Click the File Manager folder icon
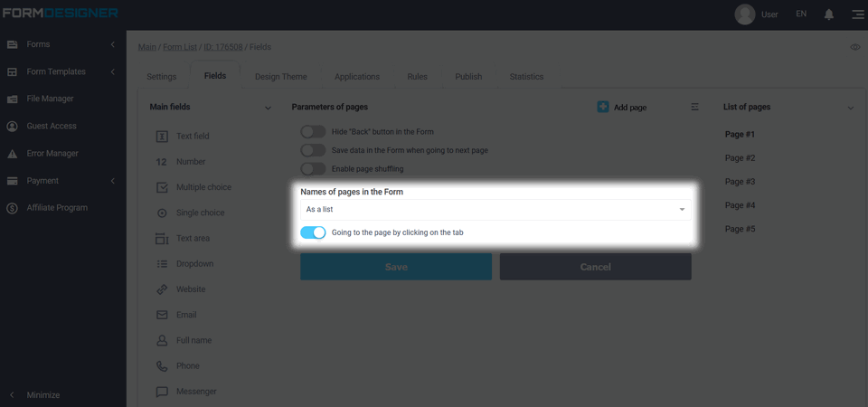The height and width of the screenshot is (407, 868). coord(12,99)
